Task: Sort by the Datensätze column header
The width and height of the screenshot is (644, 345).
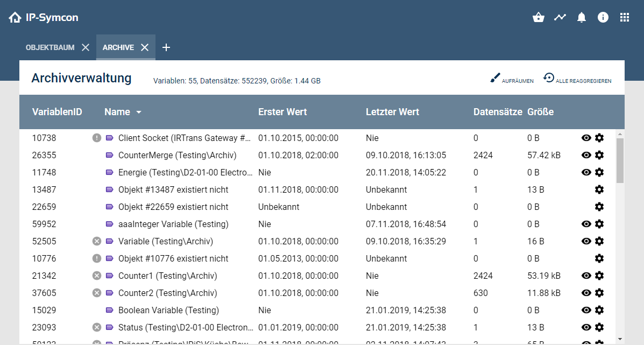Action: [498, 112]
